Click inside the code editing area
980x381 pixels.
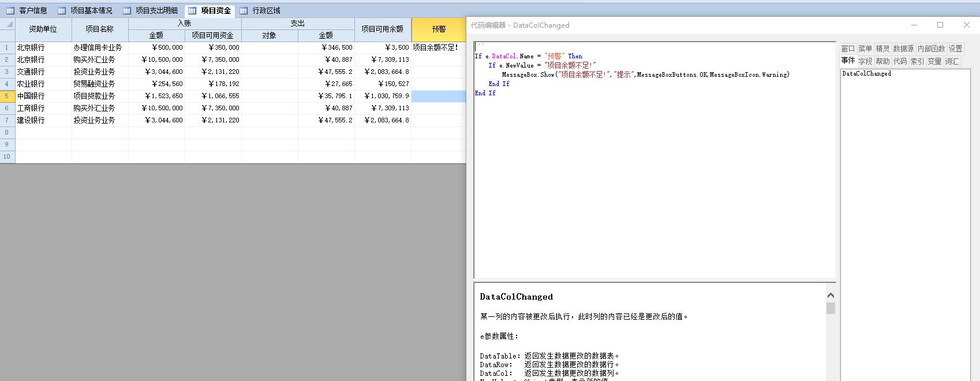pyautogui.click(x=654, y=173)
